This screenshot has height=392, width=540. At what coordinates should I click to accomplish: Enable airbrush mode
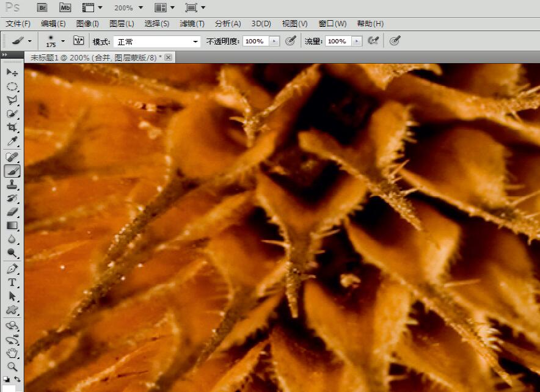click(373, 41)
